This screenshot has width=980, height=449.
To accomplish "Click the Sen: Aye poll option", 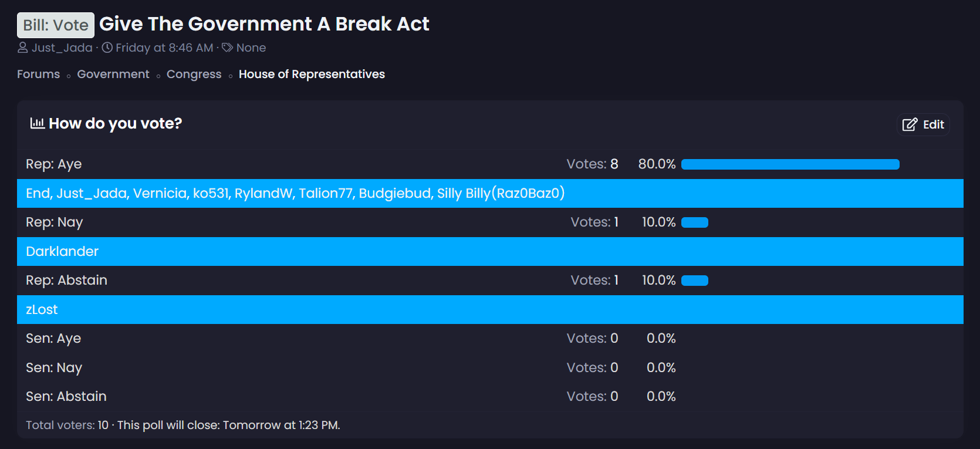I will coord(53,339).
